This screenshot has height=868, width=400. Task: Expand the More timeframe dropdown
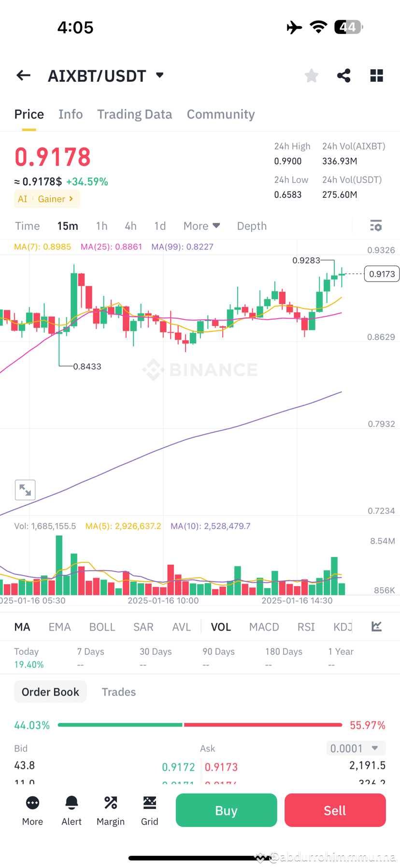(x=201, y=226)
